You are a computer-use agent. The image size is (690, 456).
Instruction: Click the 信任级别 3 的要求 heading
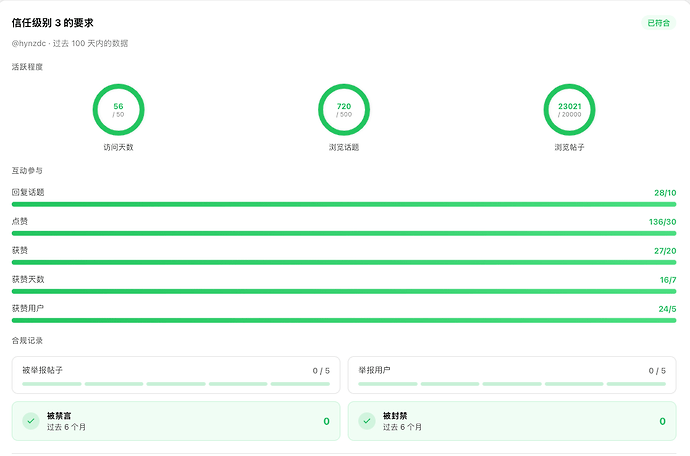click(52, 23)
